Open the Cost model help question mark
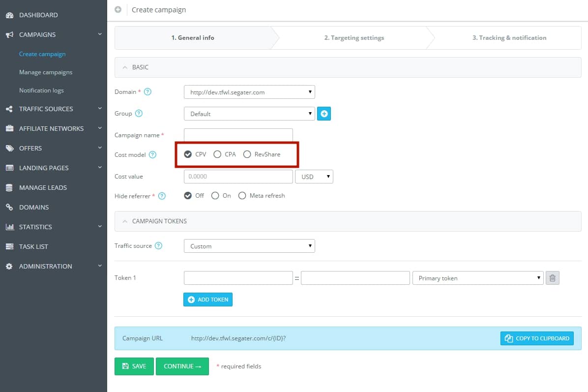This screenshot has width=588, height=392. (152, 154)
